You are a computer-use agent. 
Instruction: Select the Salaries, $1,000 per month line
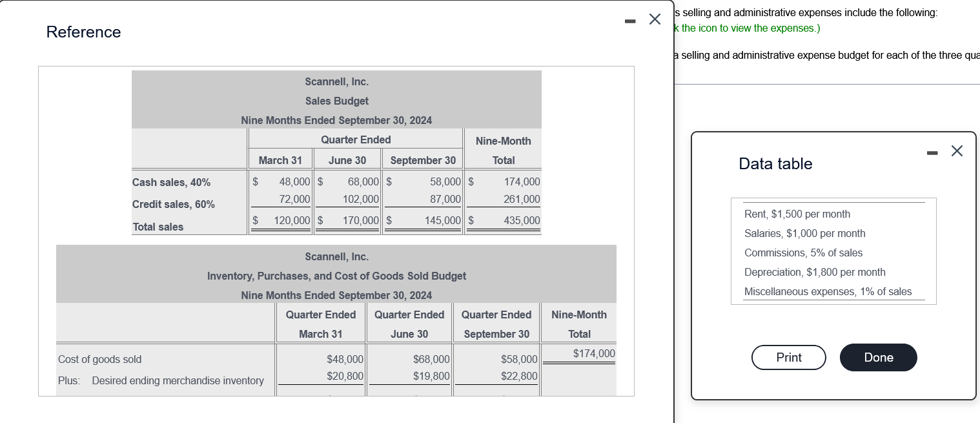click(x=804, y=233)
